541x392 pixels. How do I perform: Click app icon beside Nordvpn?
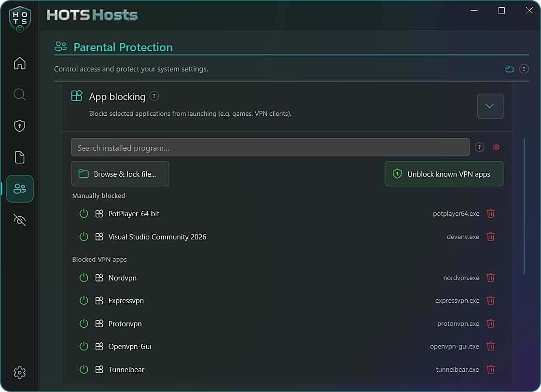coord(99,278)
